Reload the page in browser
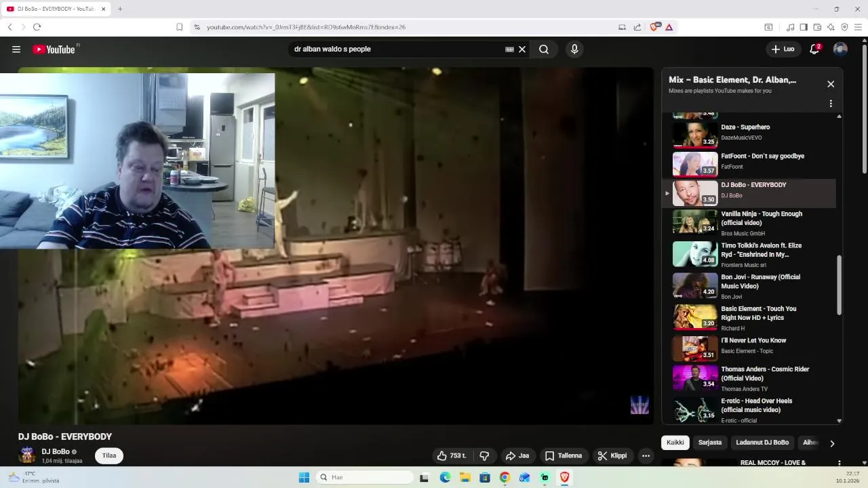Image resolution: width=868 pixels, height=488 pixels. (x=37, y=27)
